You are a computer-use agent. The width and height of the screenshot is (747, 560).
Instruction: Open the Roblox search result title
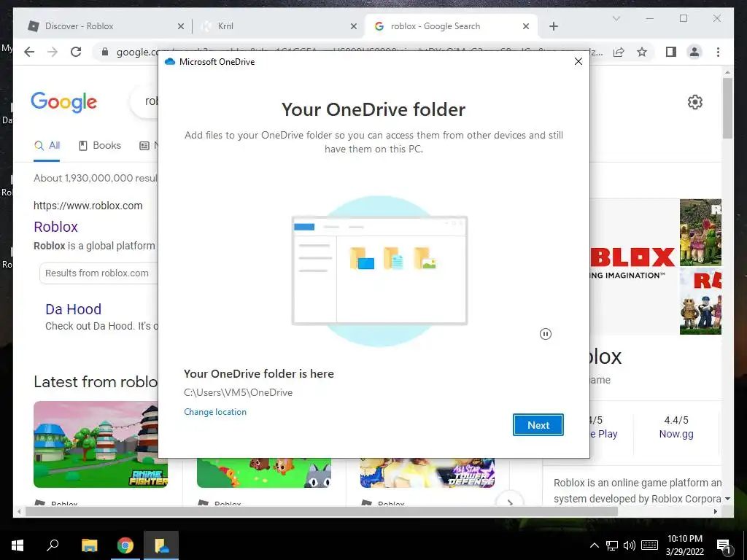(55, 227)
